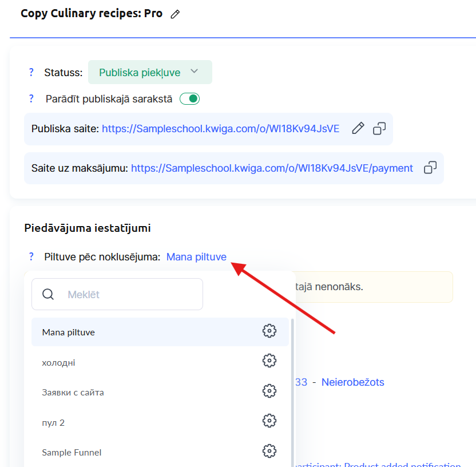Open settings gear for холодні funnel
Image resolution: width=476 pixels, height=467 pixels.
tap(269, 361)
